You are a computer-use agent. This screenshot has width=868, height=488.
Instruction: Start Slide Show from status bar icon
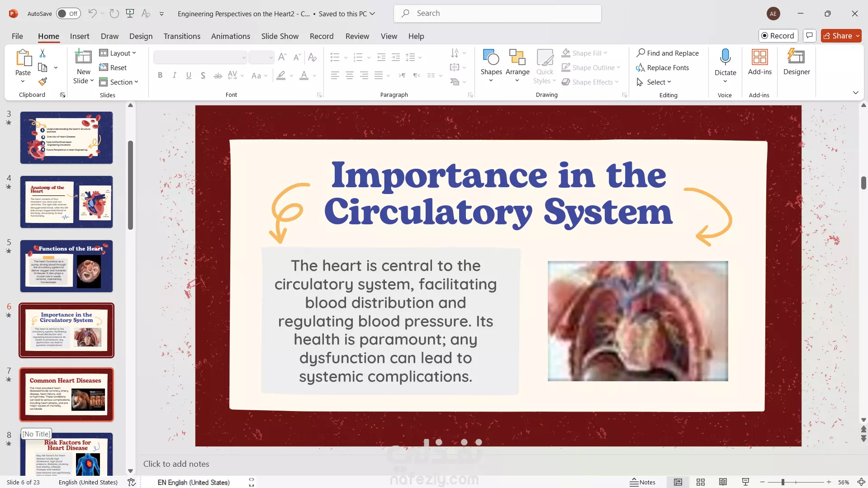[x=745, y=482]
